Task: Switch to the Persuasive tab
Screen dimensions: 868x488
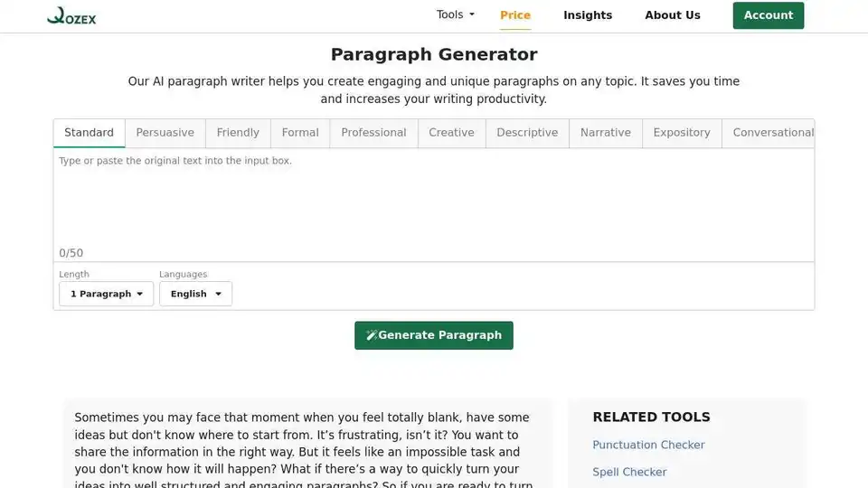Action: [165, 133]
